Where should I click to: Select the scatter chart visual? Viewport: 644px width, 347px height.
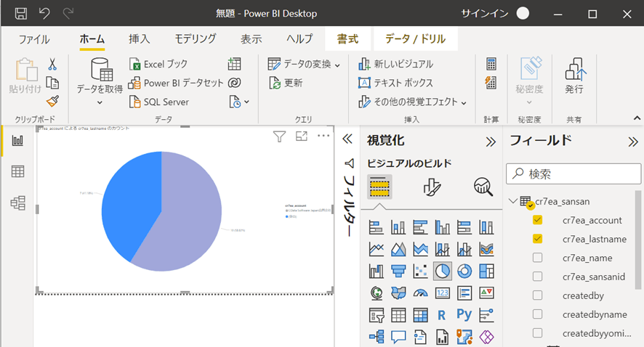[x=420, y=271]
